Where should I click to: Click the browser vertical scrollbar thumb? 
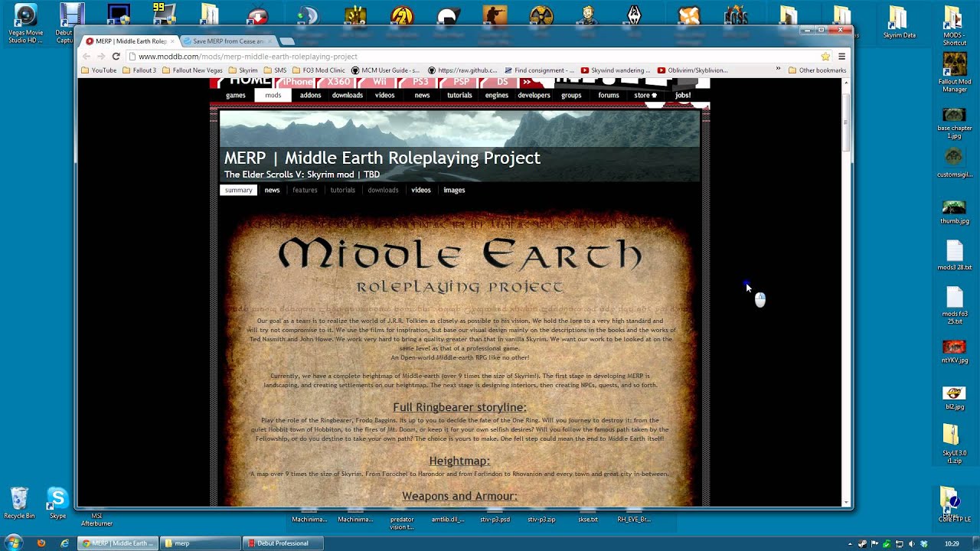click(x=846, y=122)
